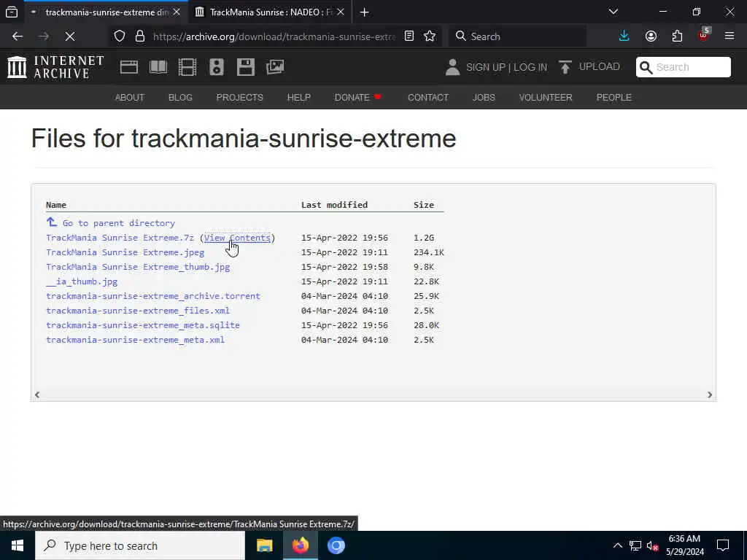Open the Texts book icon

[x=158, y=67]
